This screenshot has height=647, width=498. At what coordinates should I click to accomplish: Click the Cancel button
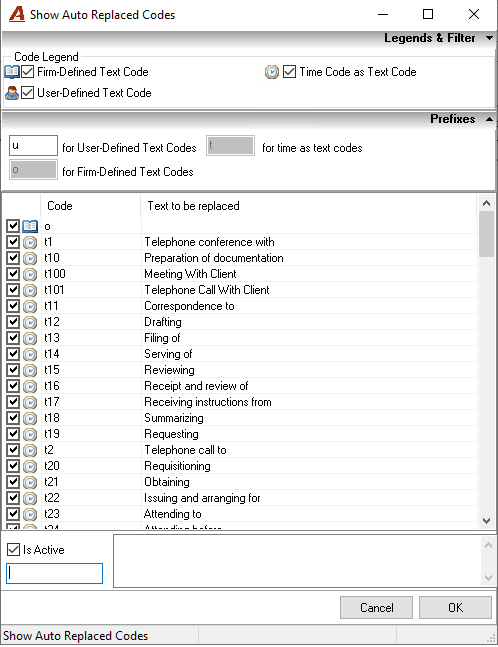pos(376,607)
